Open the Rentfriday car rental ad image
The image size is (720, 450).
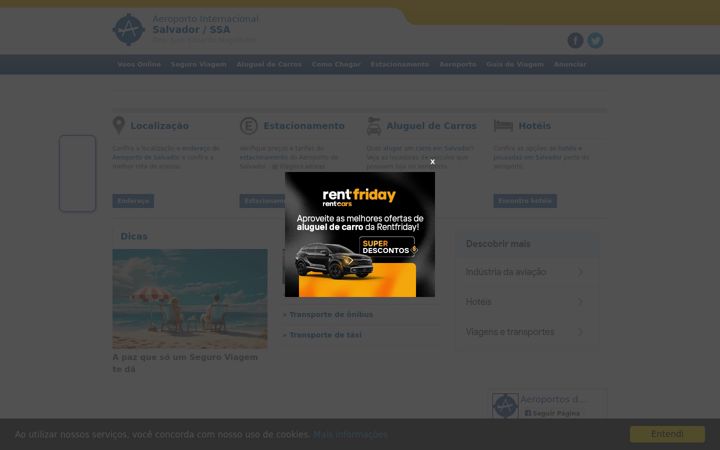(360, 234)
